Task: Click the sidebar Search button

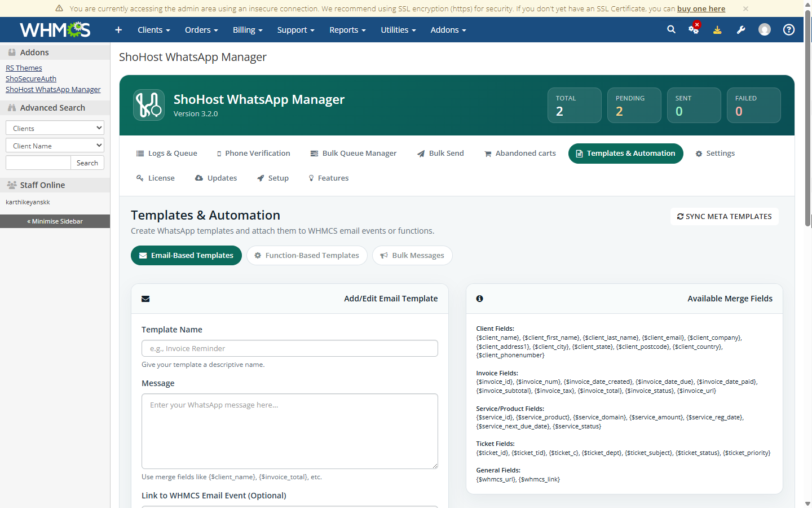Action: pyautogui.click(x=87, y=163)
